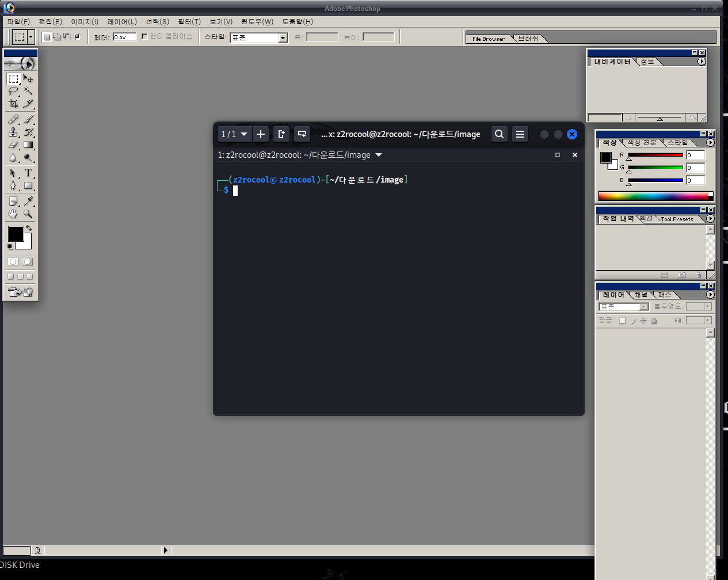Click the Adobe eye logo in toolbox
Viewport: 728px width, 580px height.
(20, 63)
